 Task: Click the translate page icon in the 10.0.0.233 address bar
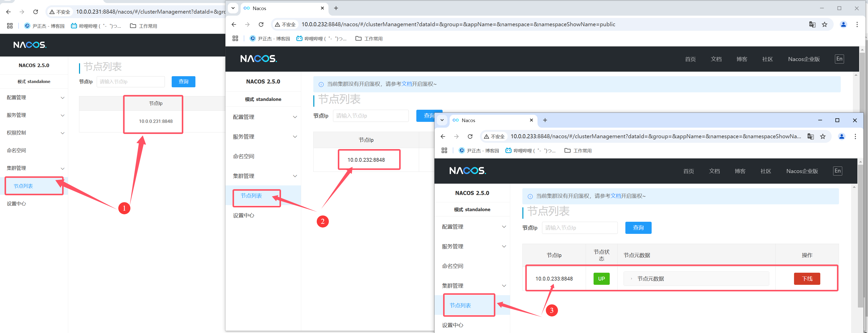pyautogui.click(x=810, y=136)
